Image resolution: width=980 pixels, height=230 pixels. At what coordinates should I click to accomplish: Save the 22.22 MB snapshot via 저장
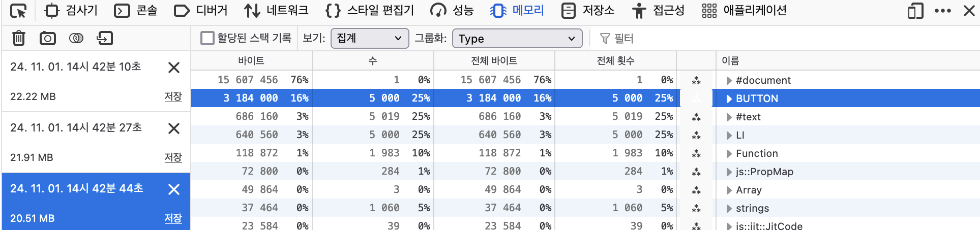173,96
